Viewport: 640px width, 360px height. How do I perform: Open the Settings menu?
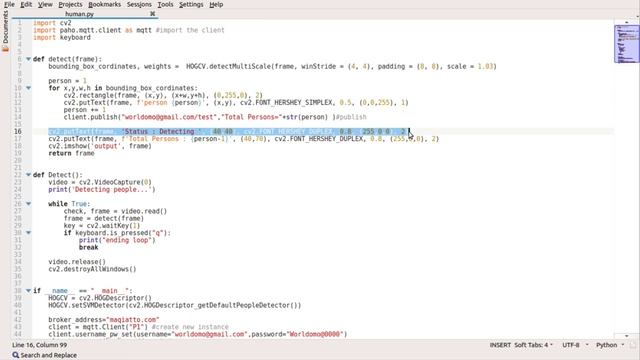191,4
